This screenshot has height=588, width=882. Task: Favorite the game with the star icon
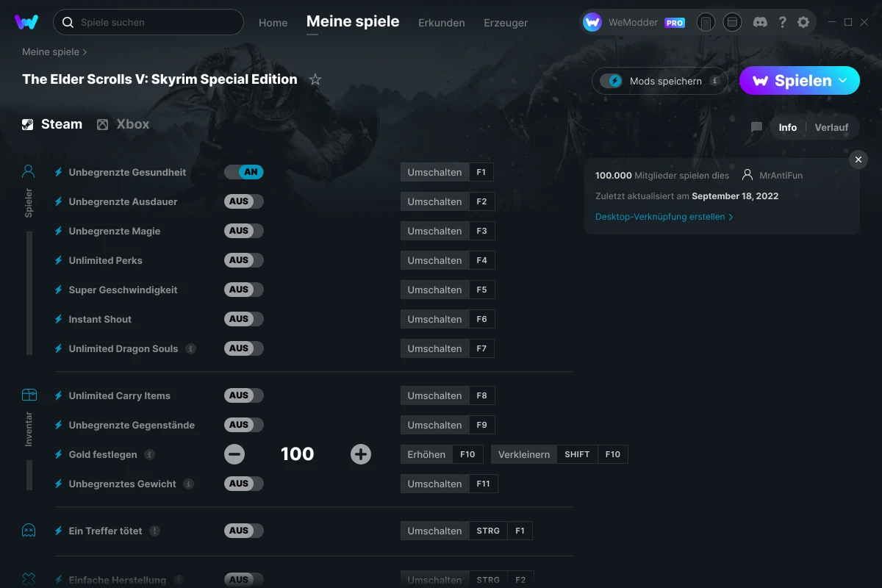315,79
